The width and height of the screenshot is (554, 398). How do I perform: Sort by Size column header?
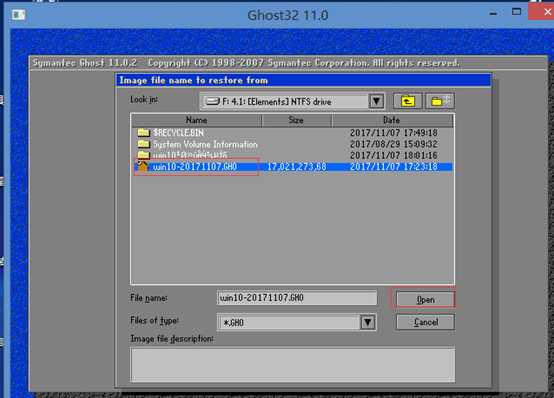pyautogui.click(x=296, y=120)
